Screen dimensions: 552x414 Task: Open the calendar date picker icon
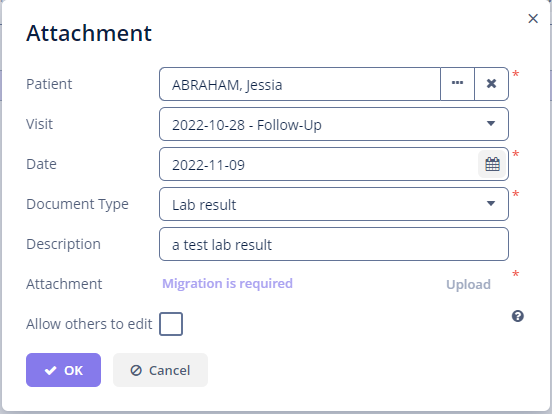coord(492,164)
